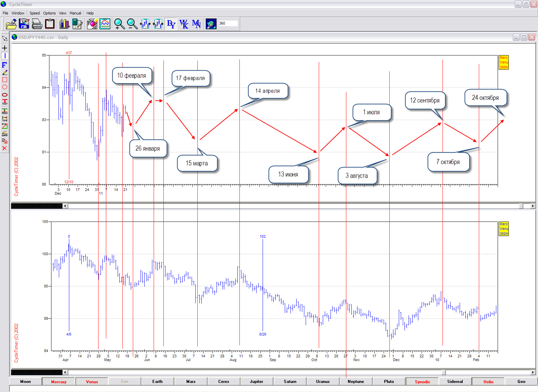Open the planets globe icon in toolbar
Image resolution: width=538 pixels, height=392 pixels.
[x=211, y=24]
